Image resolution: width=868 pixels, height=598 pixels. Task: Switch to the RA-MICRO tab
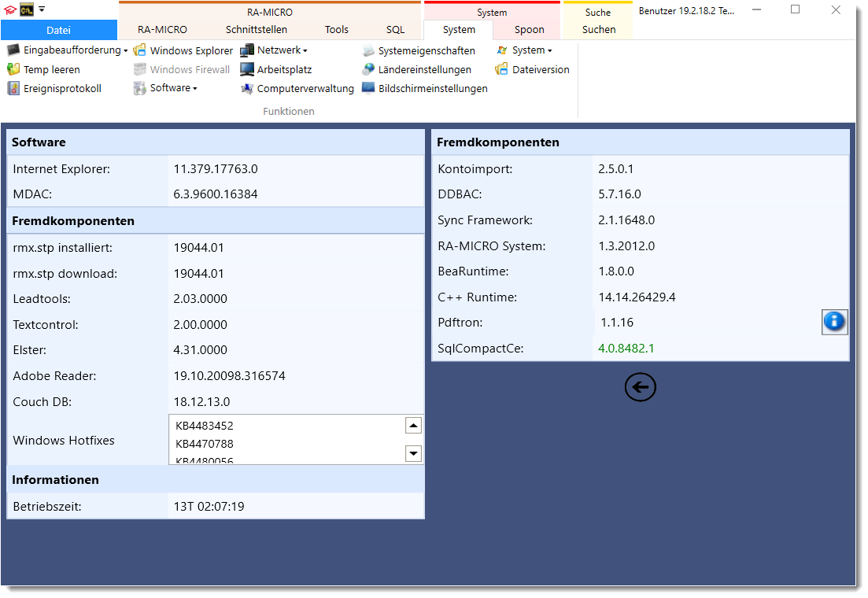pyautogui.click(x=162, y=30)
